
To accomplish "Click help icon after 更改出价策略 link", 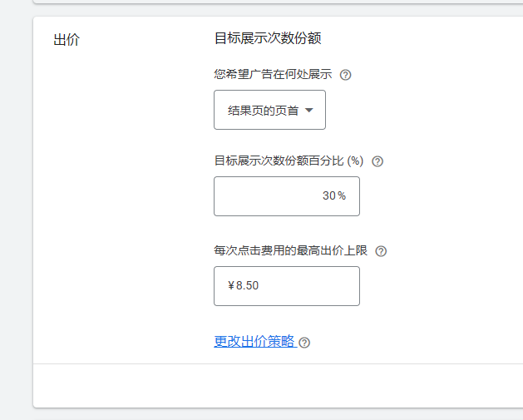I will click(304, 343).
